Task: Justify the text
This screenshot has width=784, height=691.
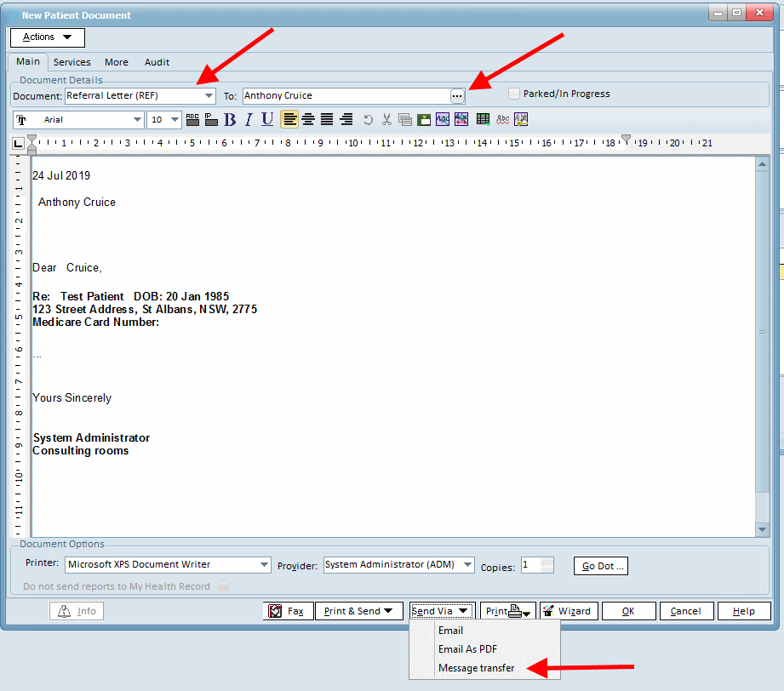Action: click(x=327, y=119)
